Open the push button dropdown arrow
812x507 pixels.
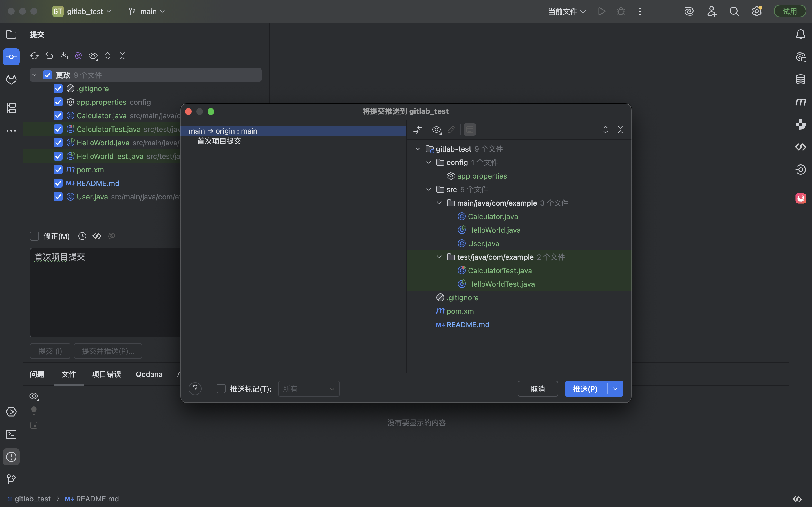click(x=615, y=389)
